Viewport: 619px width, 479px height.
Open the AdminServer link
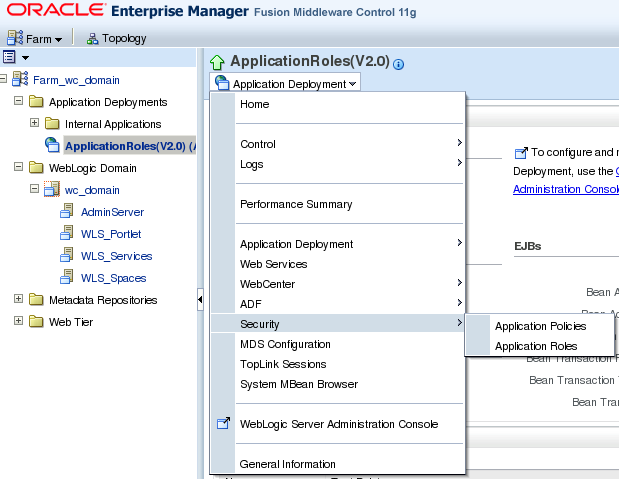click(x=112, y=212)
